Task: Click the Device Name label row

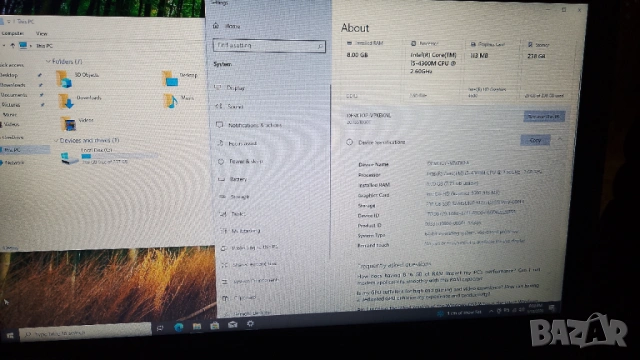Action: click(x=373, y=164)
